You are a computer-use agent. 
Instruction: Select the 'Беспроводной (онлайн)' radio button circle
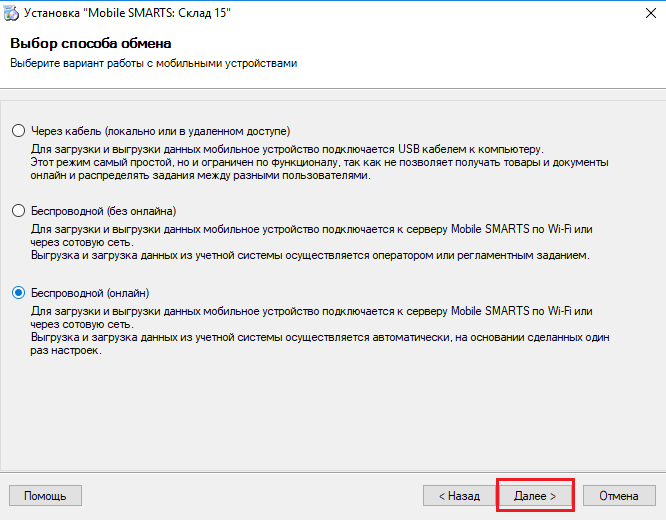pyautogui.click(x=18, y=293)
